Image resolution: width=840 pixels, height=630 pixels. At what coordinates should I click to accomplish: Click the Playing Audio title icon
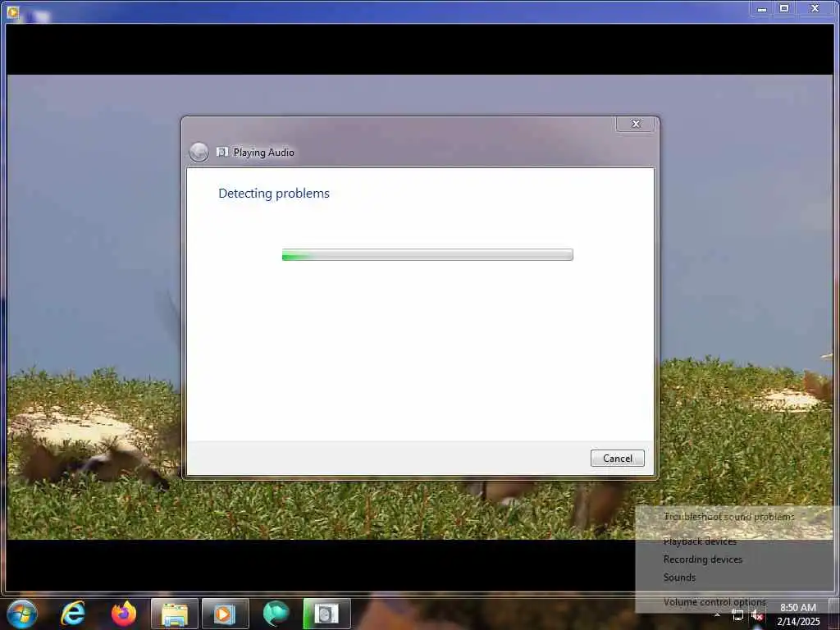pos(222,152)
